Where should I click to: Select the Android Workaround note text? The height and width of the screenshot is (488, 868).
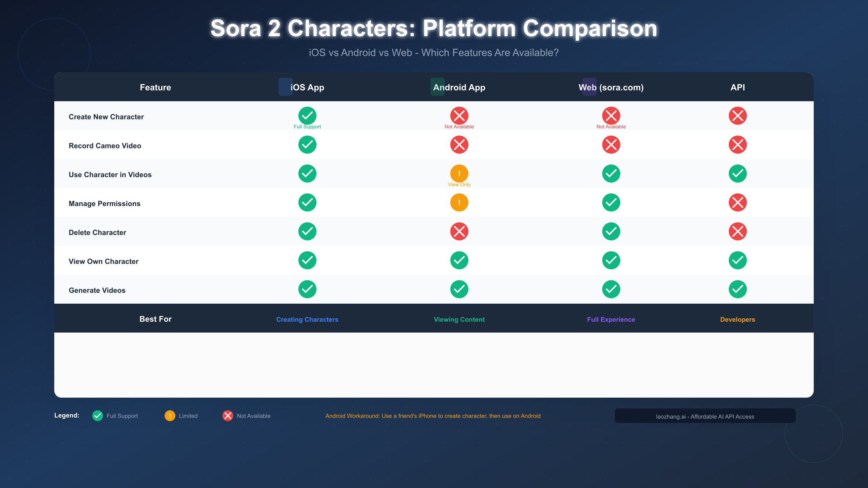click(433, 416)
